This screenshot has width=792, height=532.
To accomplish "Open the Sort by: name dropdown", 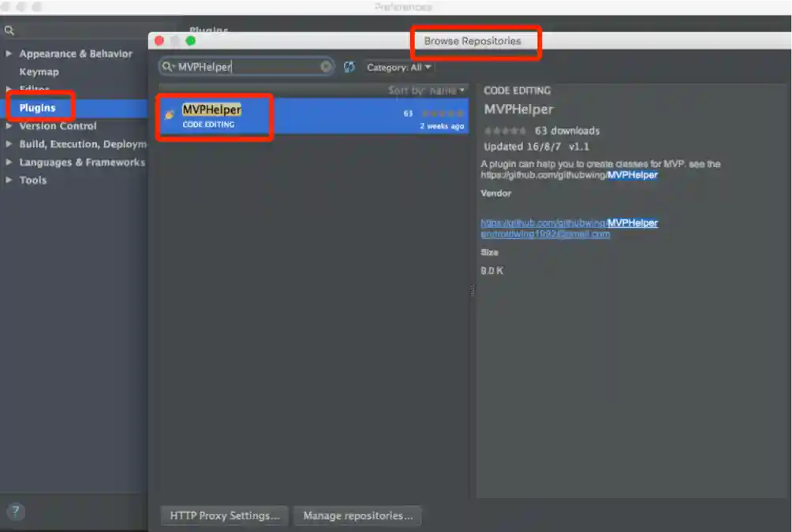I will click(426, 91).
